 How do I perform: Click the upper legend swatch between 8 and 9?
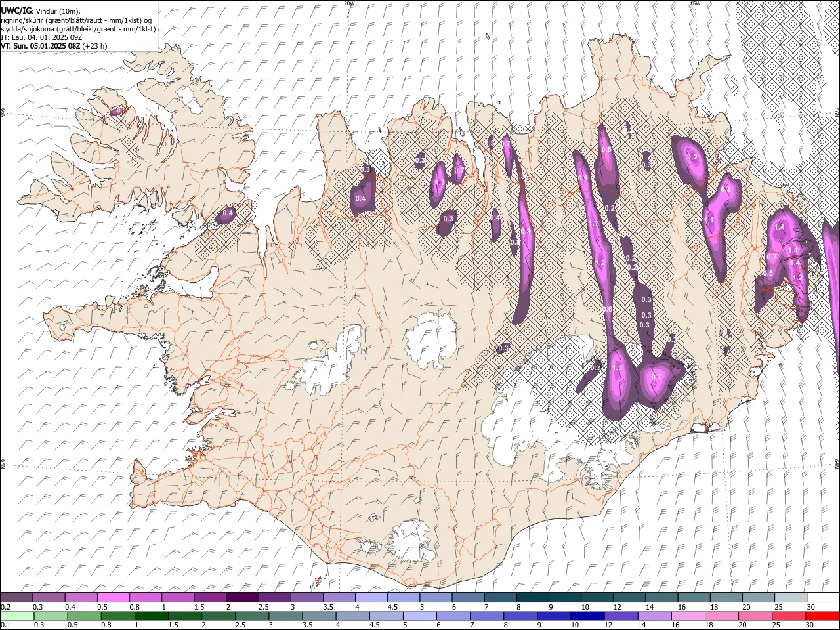(x=533, y=597)
